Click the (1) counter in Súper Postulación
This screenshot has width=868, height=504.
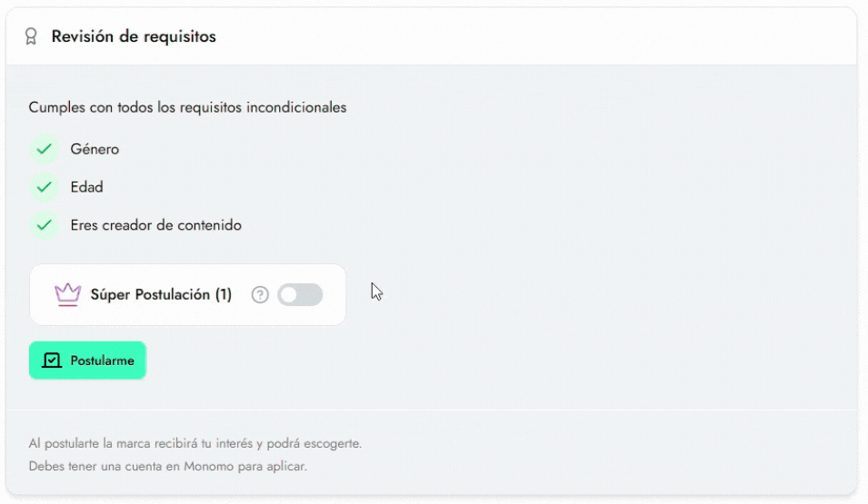pos(223,294)
